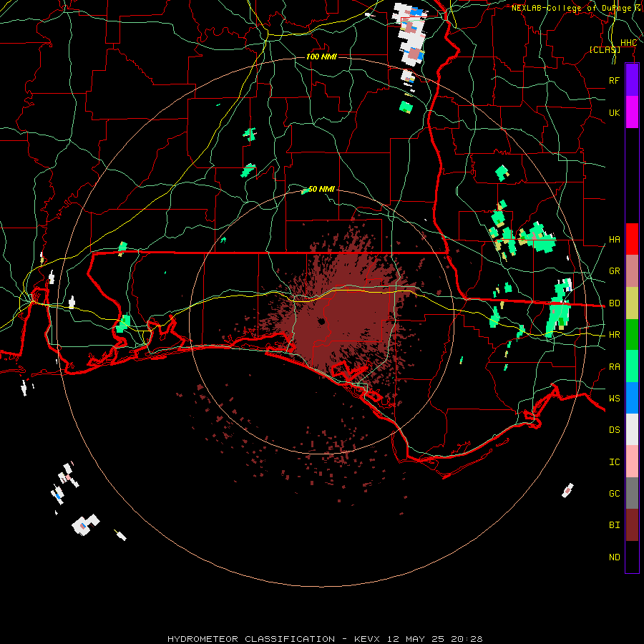Viewport: 644px width, 644px height.
Task: Click the 50 NMI range ring label
Action: [321, 189]
